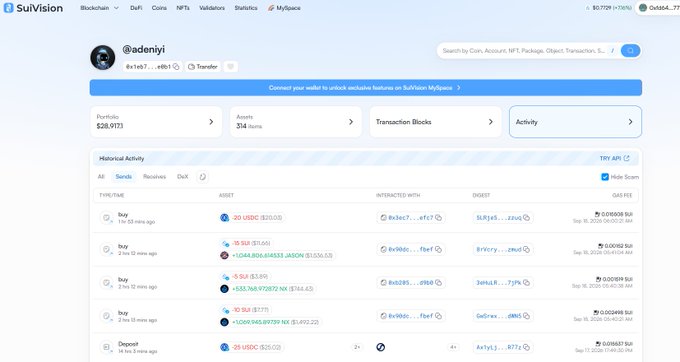Click the SuiVision logo
The image size is (680, 362).
coord(33,8)
